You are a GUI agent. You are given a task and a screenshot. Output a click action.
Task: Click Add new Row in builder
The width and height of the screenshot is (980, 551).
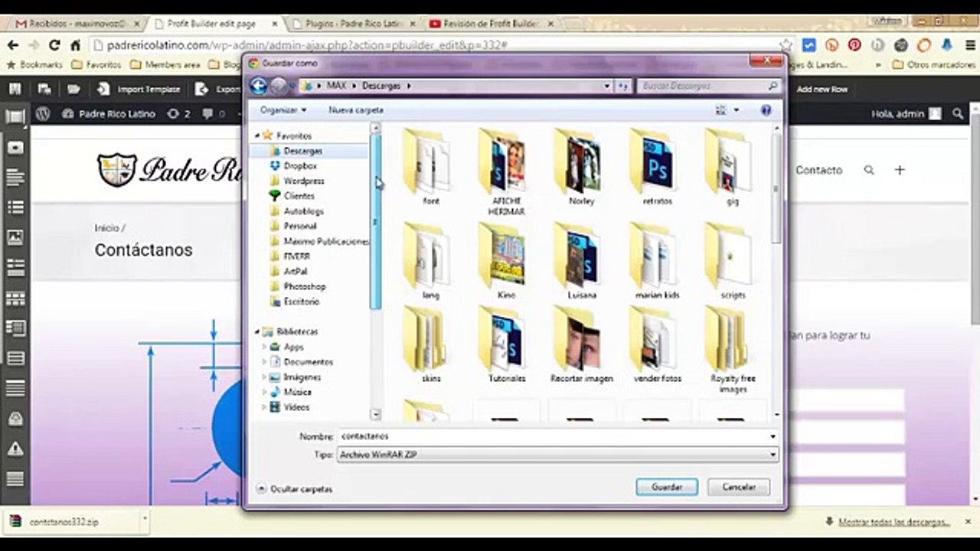tap(822, 90)
